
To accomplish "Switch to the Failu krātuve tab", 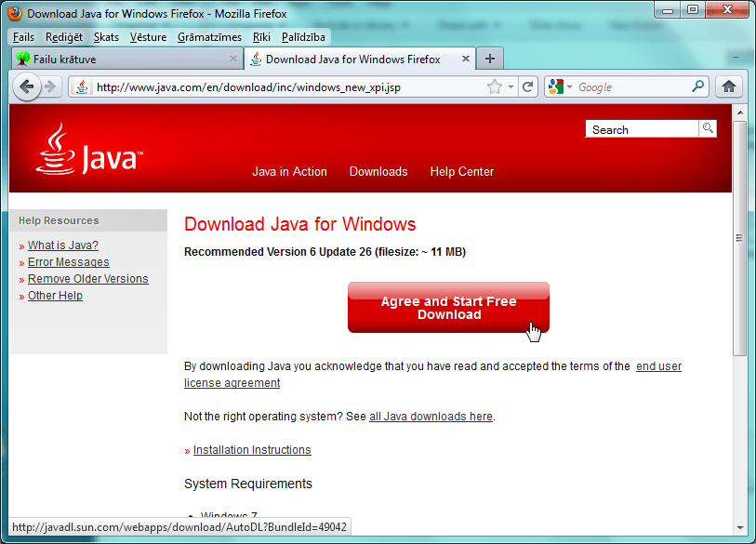I will [x=126, y=59].
